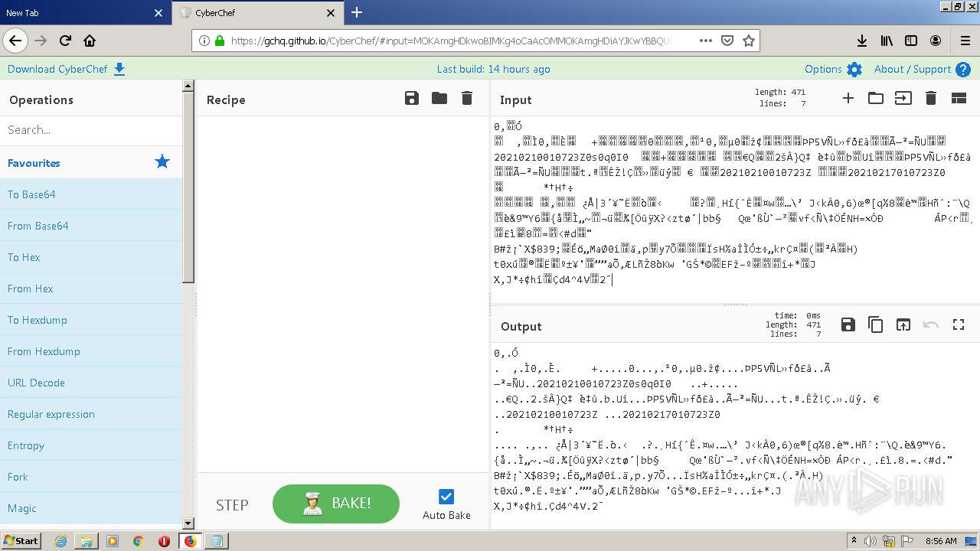
Task: Undo the output switch
Action: [931, 324]
